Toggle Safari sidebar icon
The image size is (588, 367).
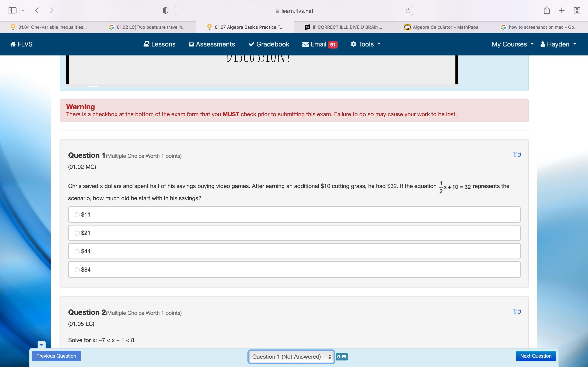(12, 10)
